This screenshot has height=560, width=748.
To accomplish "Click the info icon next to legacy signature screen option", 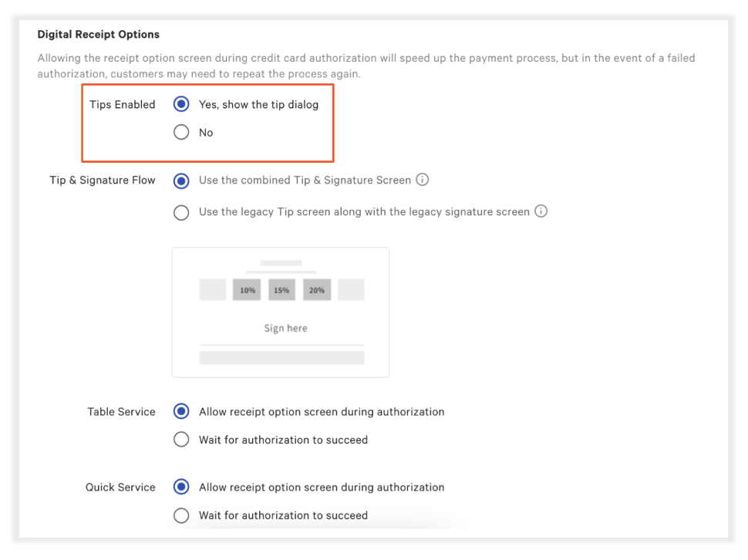I will point(541,211).
